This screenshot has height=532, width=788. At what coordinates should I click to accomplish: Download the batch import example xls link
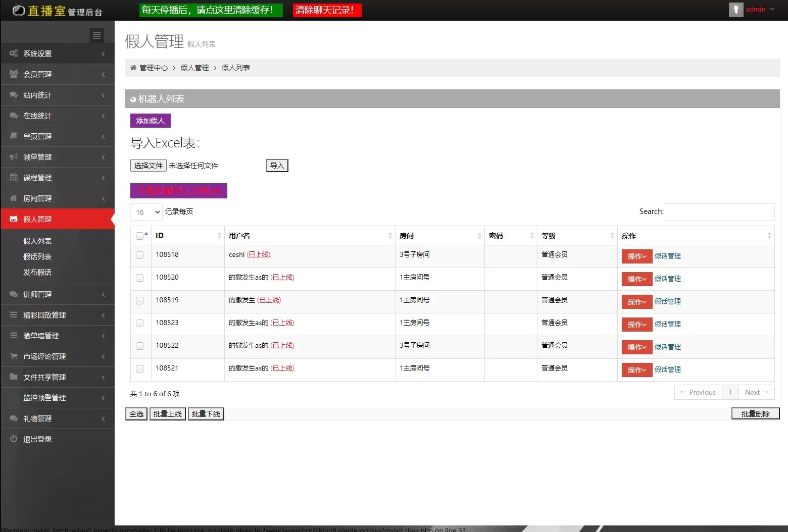click(x=179, y=190)
